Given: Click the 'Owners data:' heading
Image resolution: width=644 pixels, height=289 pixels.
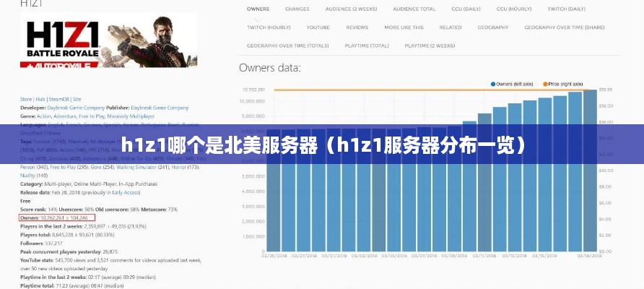Looking at the screenshot, I should point(270,68).
